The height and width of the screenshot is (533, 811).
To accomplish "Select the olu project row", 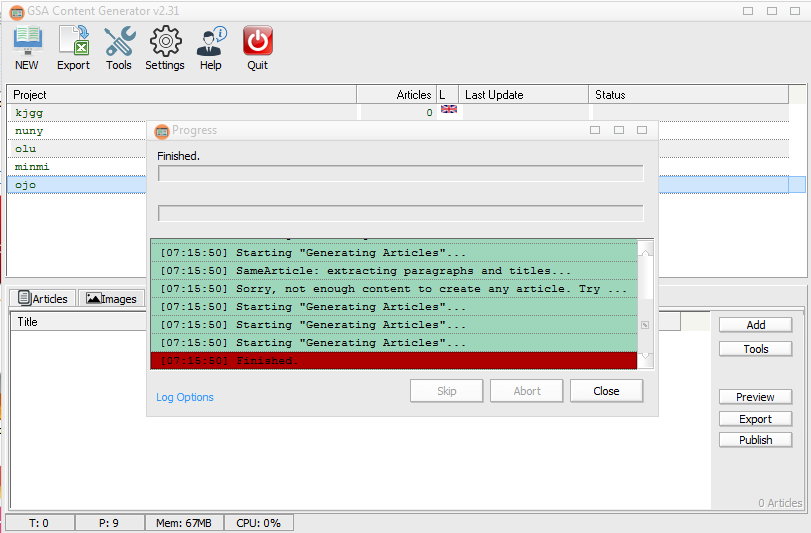I will click(77, 149).
